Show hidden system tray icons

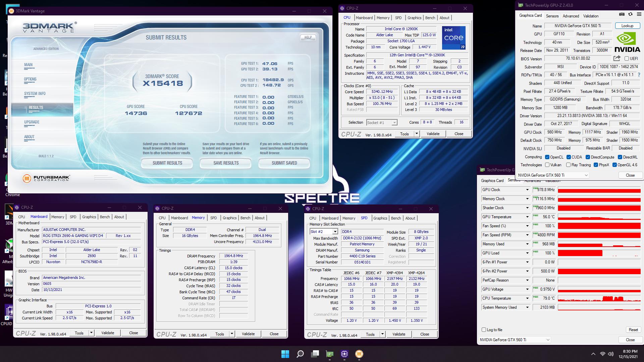pyautogui.click(x=593, y=354)
